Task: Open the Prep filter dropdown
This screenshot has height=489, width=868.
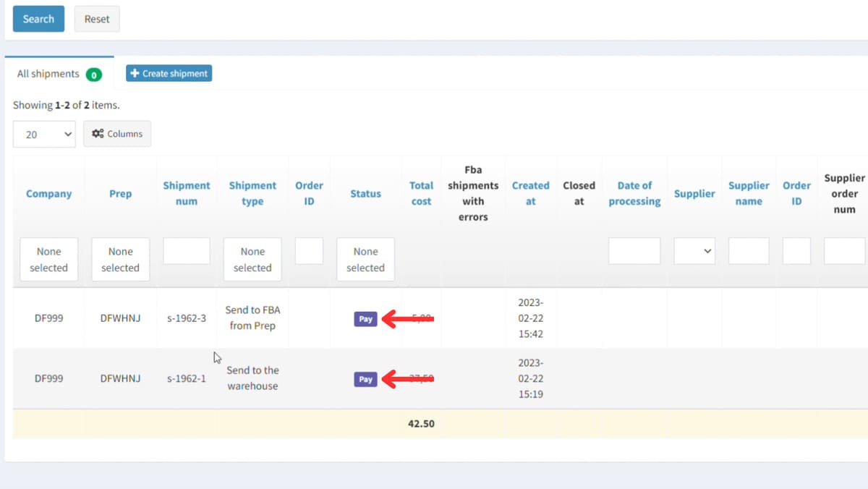Action: pyautogui.click(x=120, y=259)
